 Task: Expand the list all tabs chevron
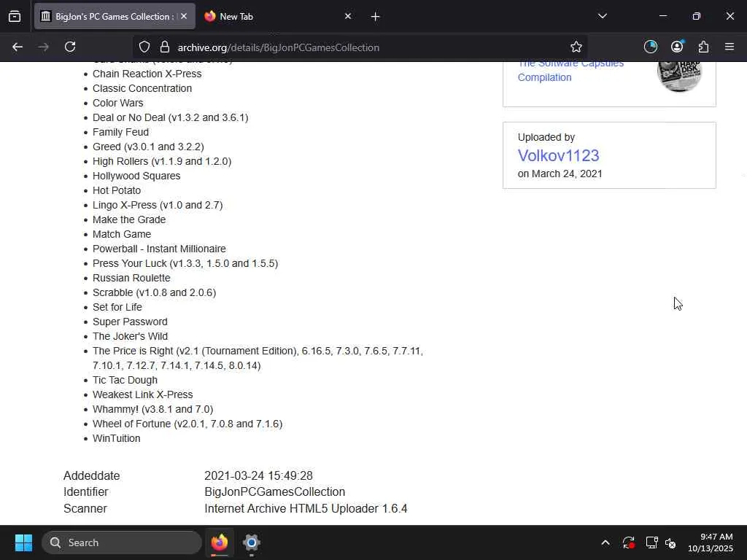pyautogui.click(x=602, y=16)
